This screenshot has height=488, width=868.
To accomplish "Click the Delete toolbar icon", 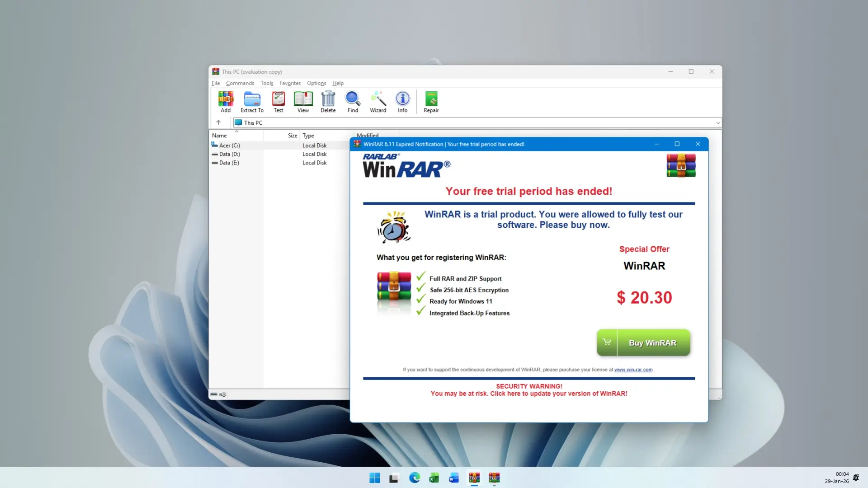I will [328, 102].
